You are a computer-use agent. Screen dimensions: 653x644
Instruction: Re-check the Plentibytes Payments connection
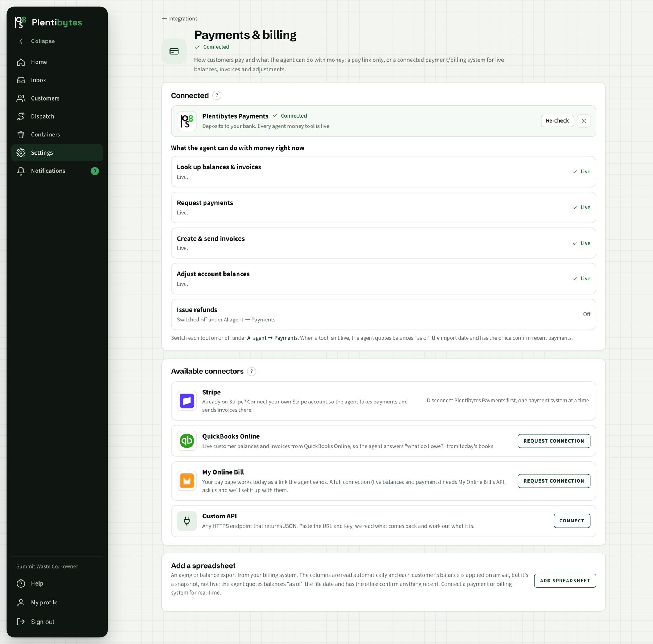click(x=557, y=121)
